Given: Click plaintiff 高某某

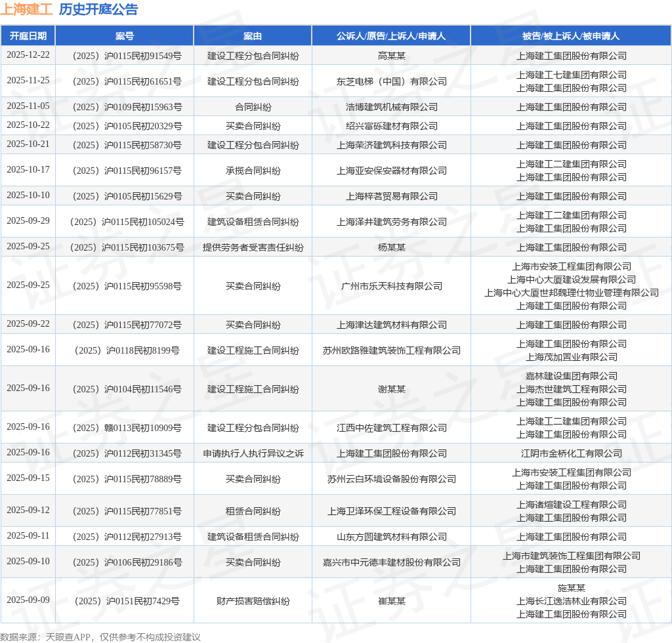Looking at the screenshot, I should (x=392, y=56).
